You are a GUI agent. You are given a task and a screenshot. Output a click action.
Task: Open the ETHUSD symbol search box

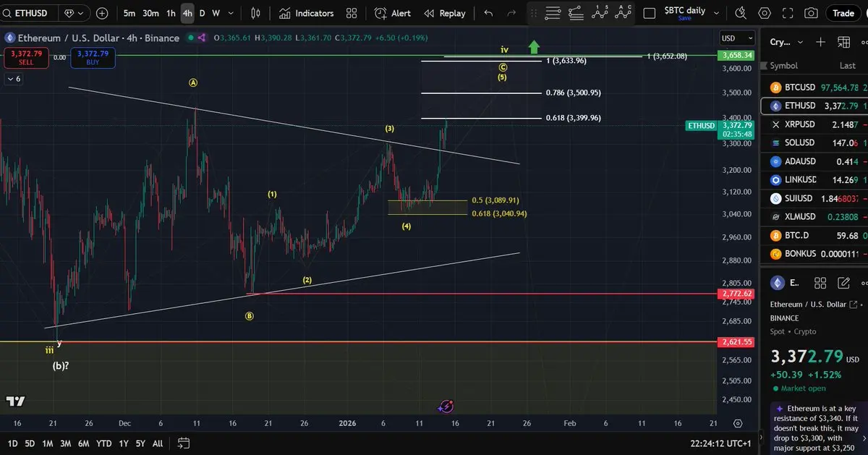click(29, 13)
